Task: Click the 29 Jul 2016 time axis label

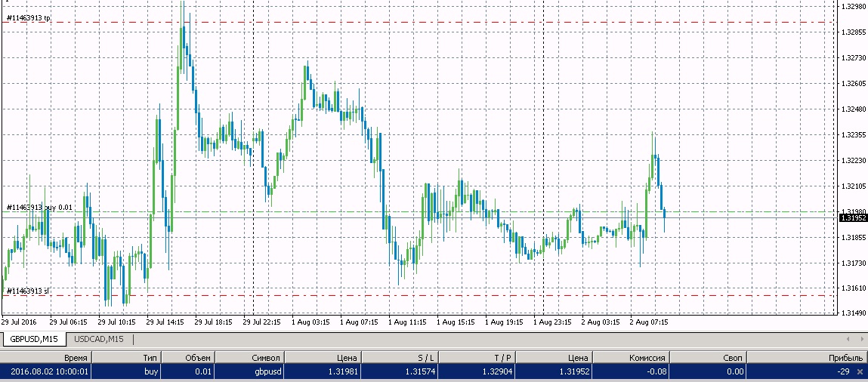Action: click(x=19, y=321)
